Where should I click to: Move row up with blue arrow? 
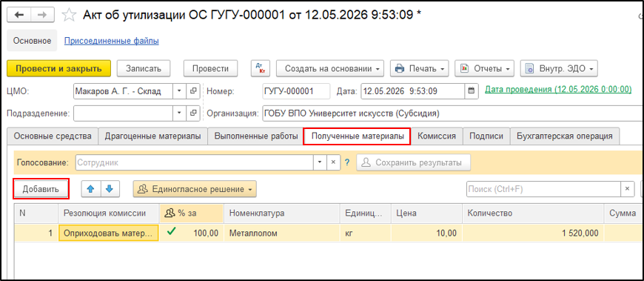pyautogui.click(x=91, y=189)
